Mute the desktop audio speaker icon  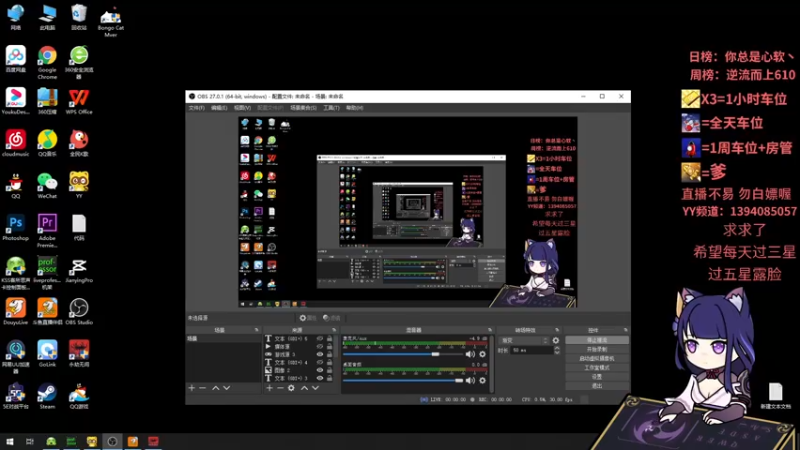tap(470, 381)
